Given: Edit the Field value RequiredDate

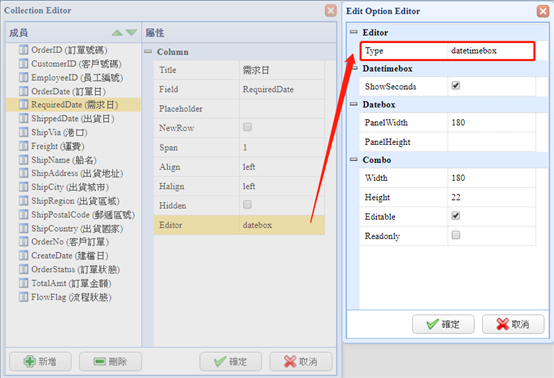Looking at the screenshot, I should [x=282, y=89].
